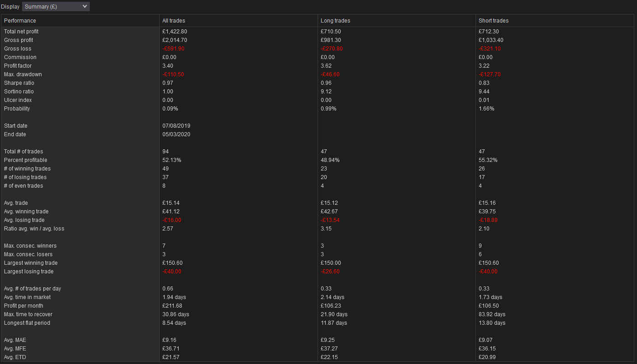Click the Largest winning trade row label

pos(31,263)
